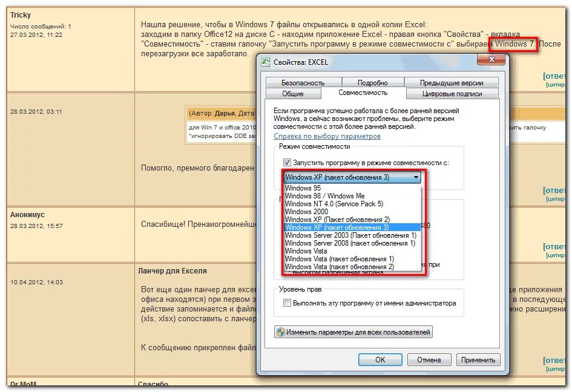The image size is (572, 392).
Task: Pick Windows Server 2003 (Пакет обновления 1)
Action: 352,235
